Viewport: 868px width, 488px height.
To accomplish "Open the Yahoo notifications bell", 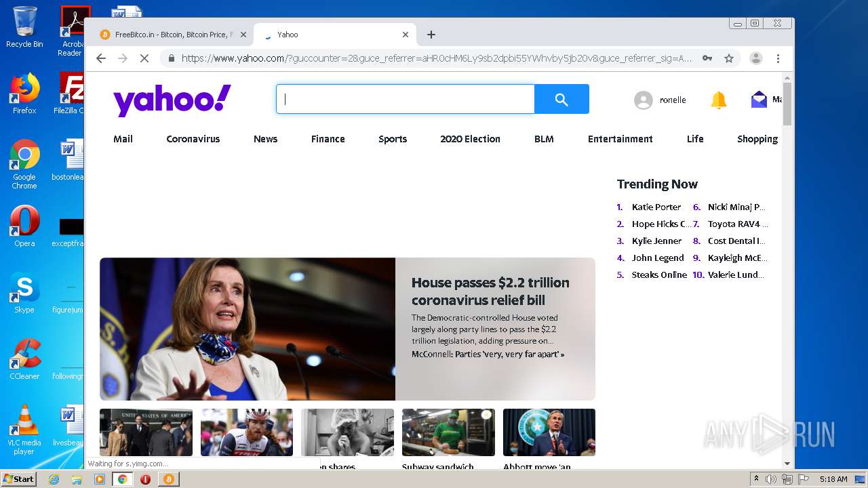I will pos(718,100).
